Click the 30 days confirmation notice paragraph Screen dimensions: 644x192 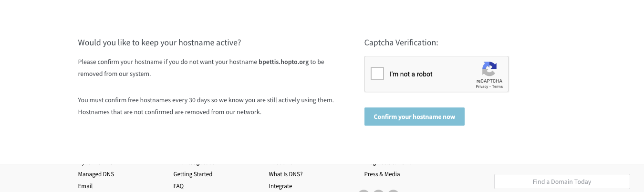206,106
